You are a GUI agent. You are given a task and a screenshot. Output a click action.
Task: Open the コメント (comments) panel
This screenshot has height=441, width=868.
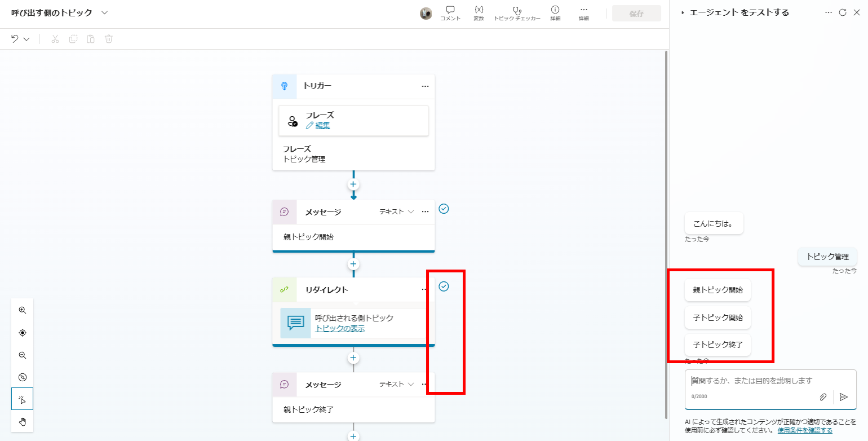tap(450, 14)
